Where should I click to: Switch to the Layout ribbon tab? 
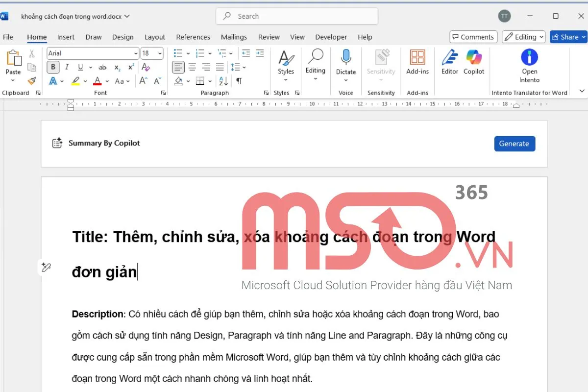coord(155,37)
